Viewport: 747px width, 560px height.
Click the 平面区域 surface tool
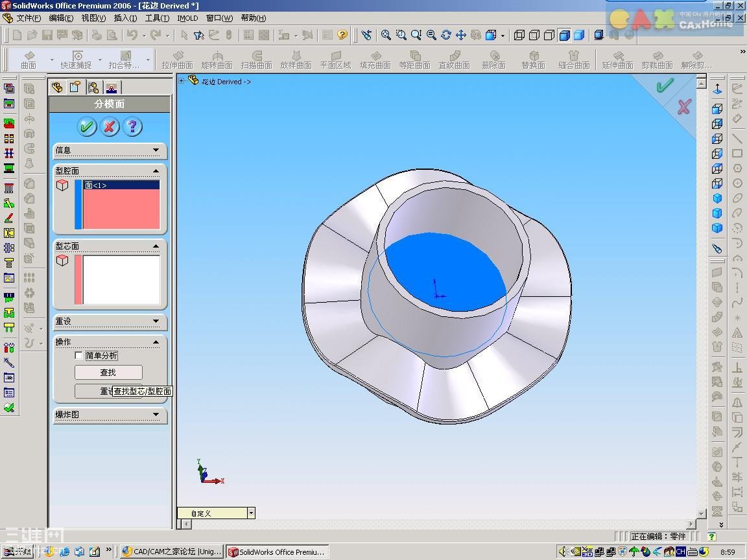click(x=335, y=60)
